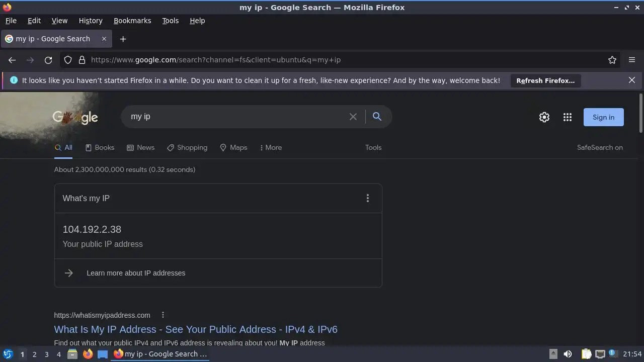View site security lock information
Viewport: 644px width, 362px height.
pyautogui.click(x=82, y=60)
